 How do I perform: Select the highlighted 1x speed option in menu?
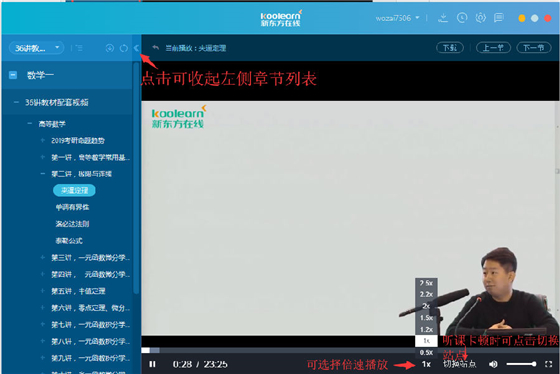(x=426, y=341)
